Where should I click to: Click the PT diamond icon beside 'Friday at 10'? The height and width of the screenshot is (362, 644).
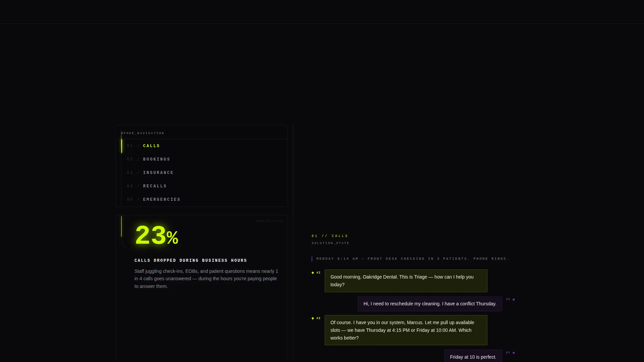514,353
